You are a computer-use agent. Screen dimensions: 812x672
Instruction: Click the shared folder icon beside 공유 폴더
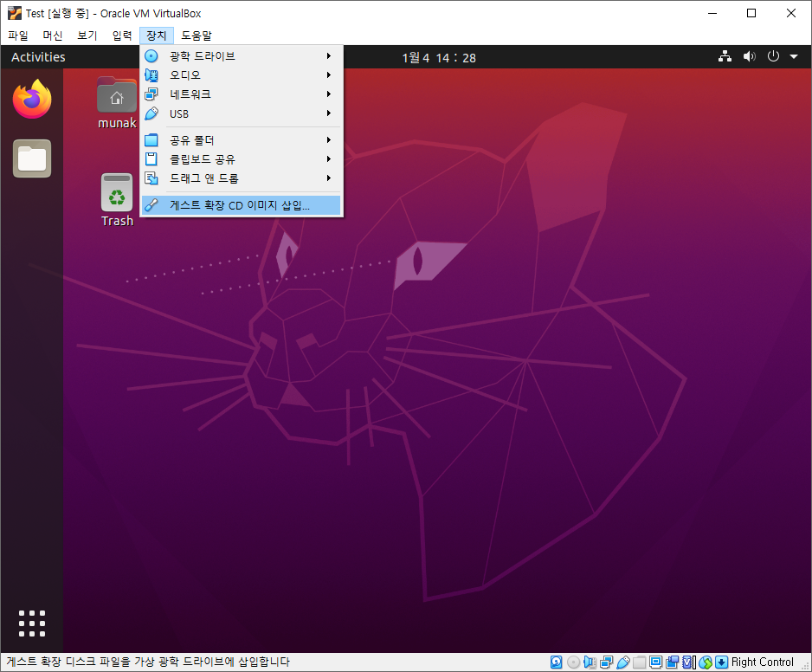(151, 140)
